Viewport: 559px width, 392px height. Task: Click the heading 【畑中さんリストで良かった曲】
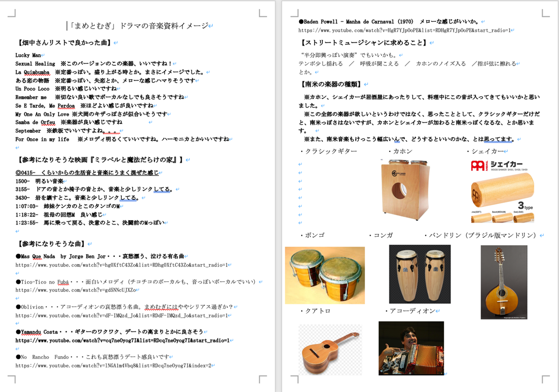[65, 43]
